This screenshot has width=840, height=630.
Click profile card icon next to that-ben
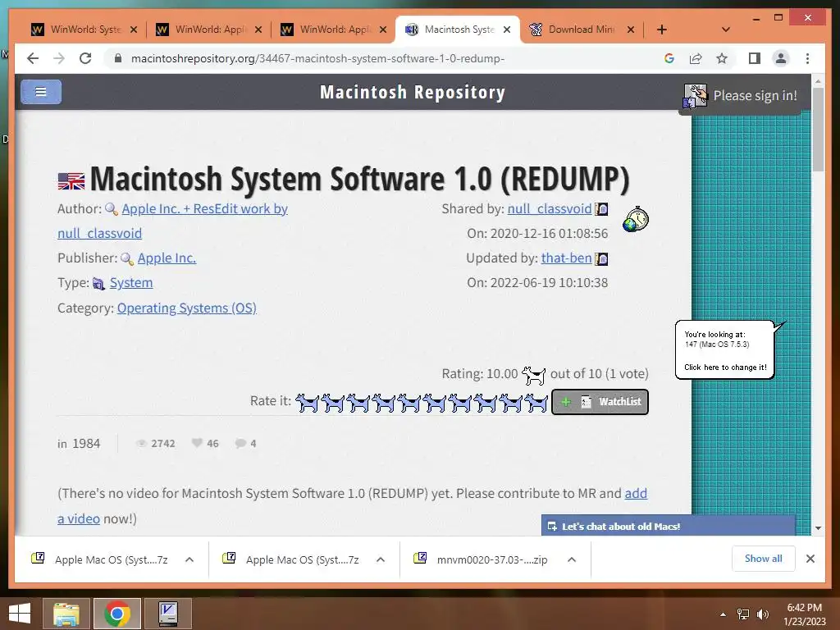coord(601,258)
